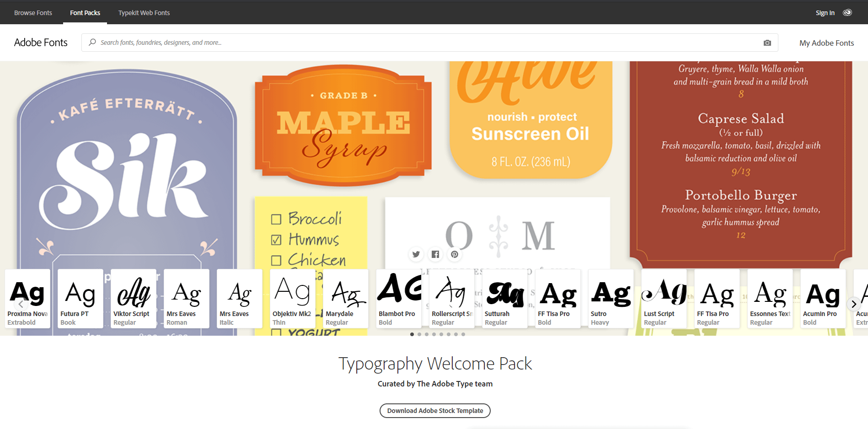
Task: Select Lust Script Regular card
Action: click(x=664, y=299)
